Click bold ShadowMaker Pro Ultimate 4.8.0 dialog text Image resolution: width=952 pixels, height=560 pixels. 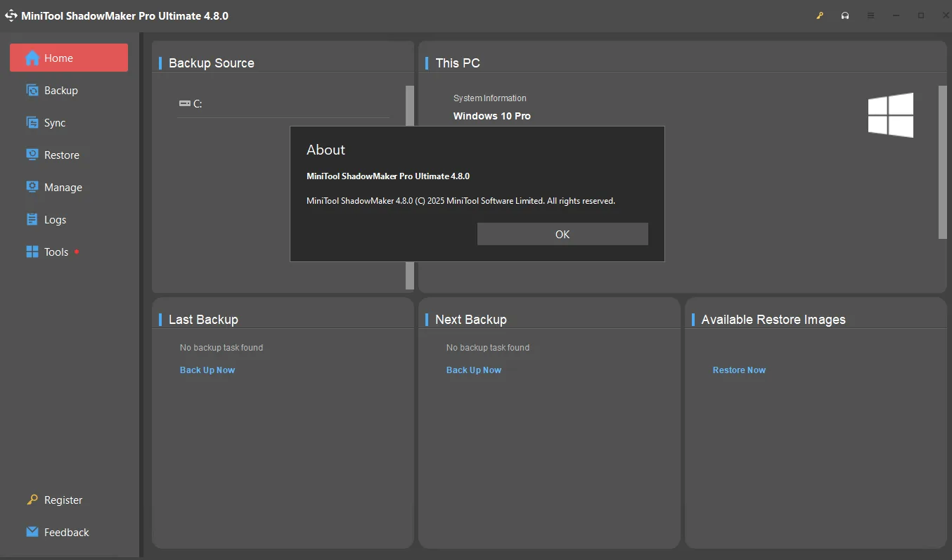pos(388,176)
